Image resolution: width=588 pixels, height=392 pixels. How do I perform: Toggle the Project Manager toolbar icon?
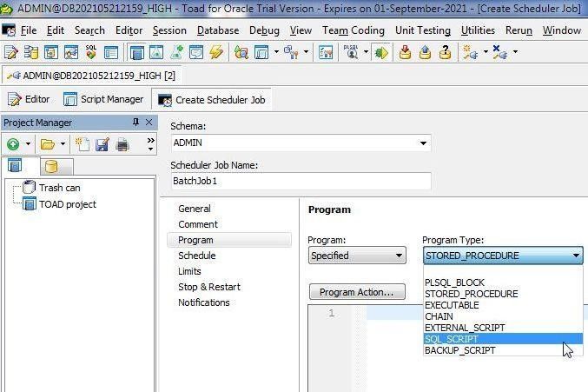pyautogui.click(x=136, y=52)
